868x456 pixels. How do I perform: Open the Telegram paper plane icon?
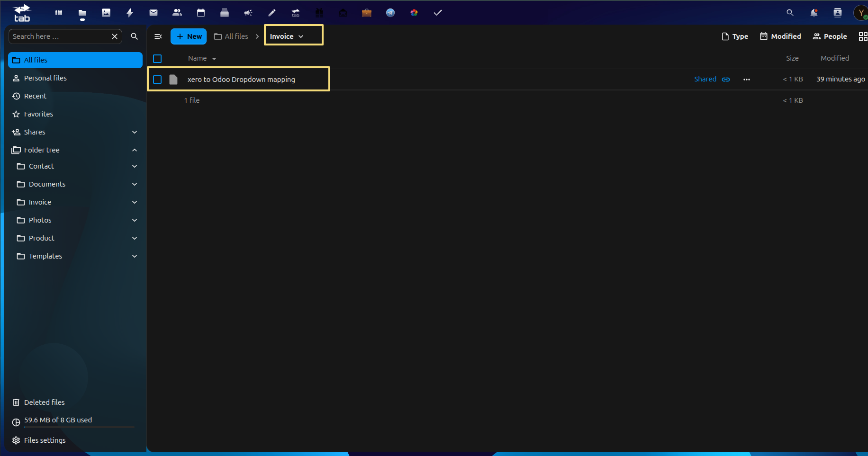tap(390, 13)
